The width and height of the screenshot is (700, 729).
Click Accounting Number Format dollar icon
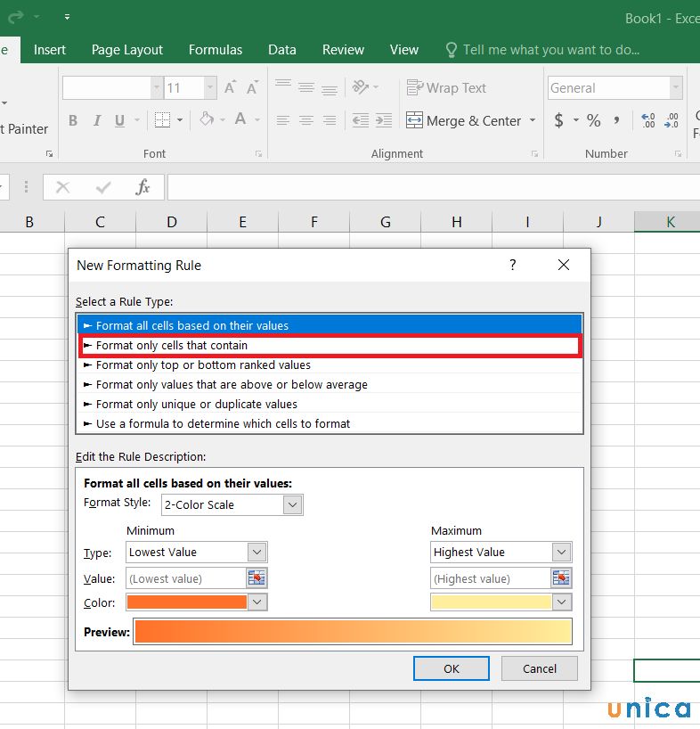coord(558,120)
